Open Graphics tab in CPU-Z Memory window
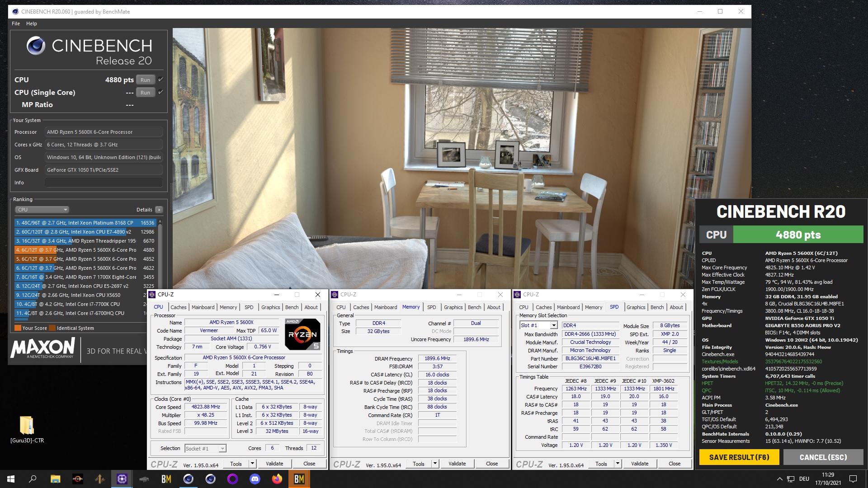Viewport: 868px width, 488px height. coord(453,307)
